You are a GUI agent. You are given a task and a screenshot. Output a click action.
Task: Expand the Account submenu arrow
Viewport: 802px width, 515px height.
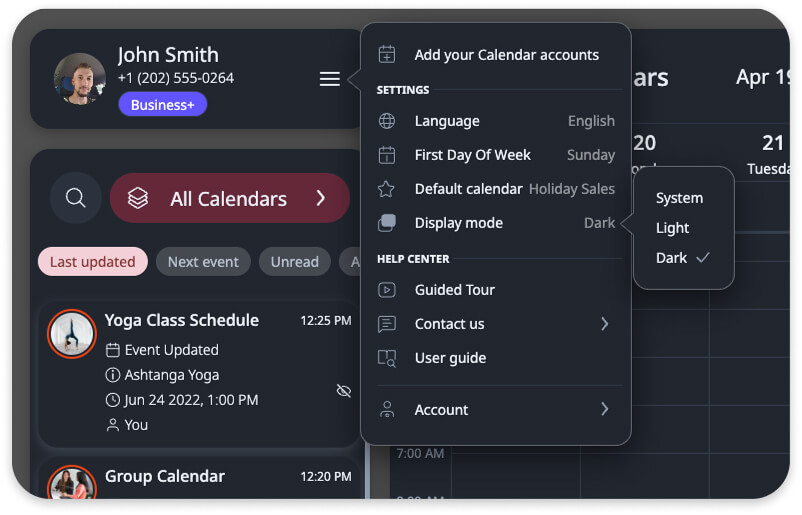pos(605,409)
